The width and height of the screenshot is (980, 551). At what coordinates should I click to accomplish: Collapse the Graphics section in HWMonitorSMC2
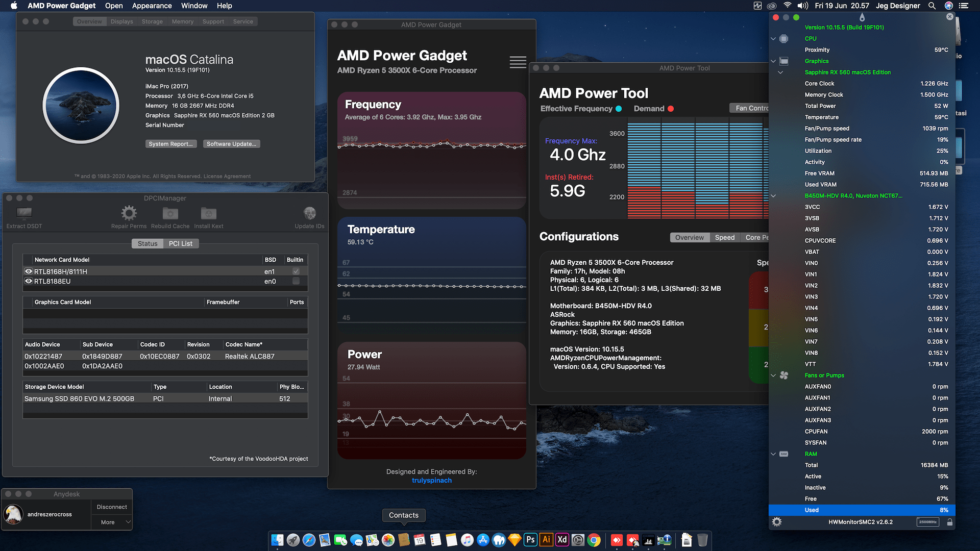(x=773, y=61)
